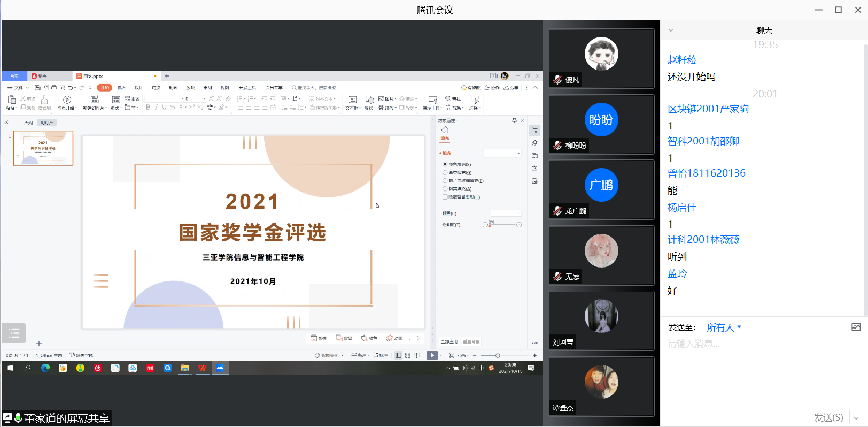Click the text box tool icon
This screenshot has height=427, width=868.
coord(352,100)
